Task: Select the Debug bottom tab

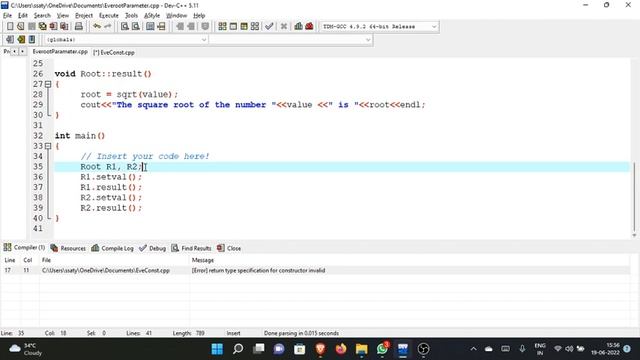Action: click(x=153, y=248)
